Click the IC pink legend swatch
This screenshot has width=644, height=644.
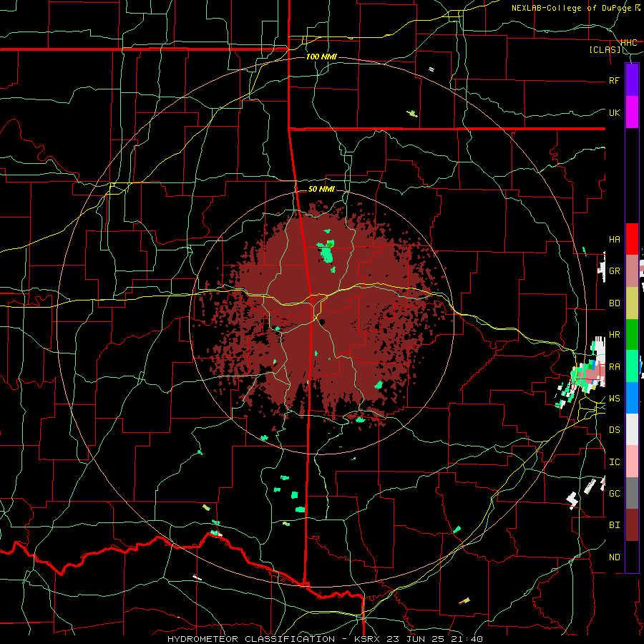tap(632, 462)
